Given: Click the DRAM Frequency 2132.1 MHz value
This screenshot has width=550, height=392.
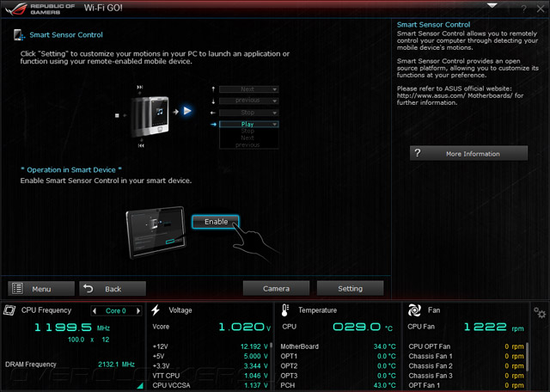Looking at the screenshot, I should [117, 364].
